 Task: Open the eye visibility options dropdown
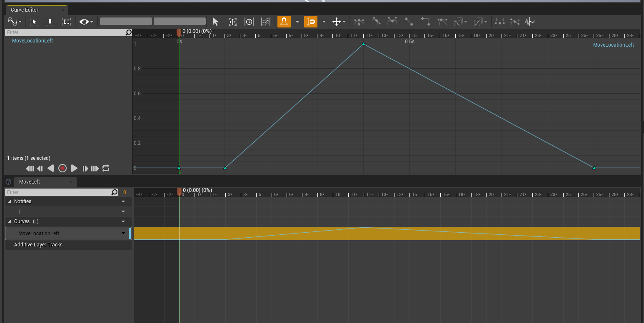tap(87, 22)
